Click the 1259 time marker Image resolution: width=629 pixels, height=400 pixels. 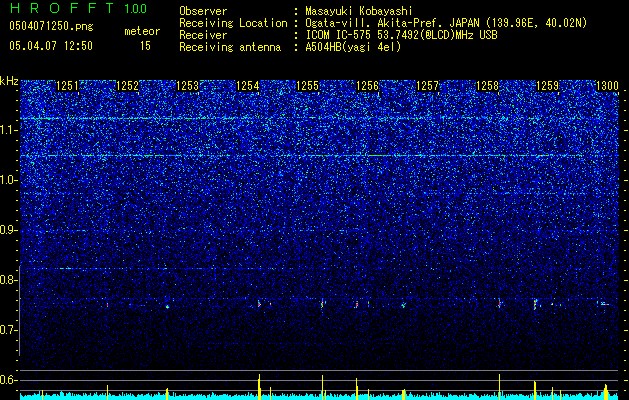[x=548, y=85]
